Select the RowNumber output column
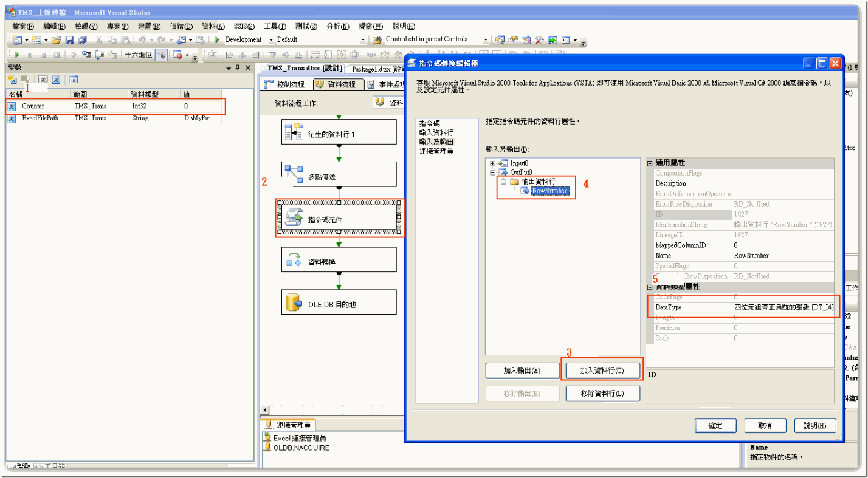Image resolution: width=868 pixels, height=478 pixels. tap(549, 191)
